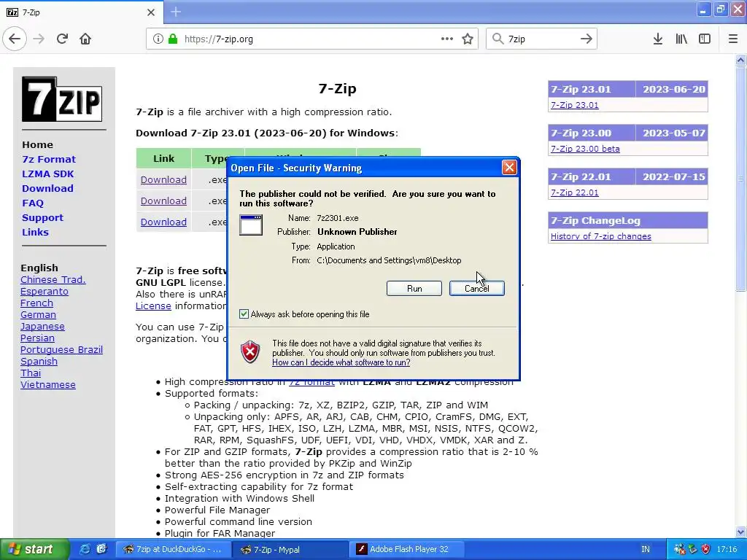The width and height of the screenshot is (747, 560).
Task: Click the green padlock security icon
Action: coord(173,39)
